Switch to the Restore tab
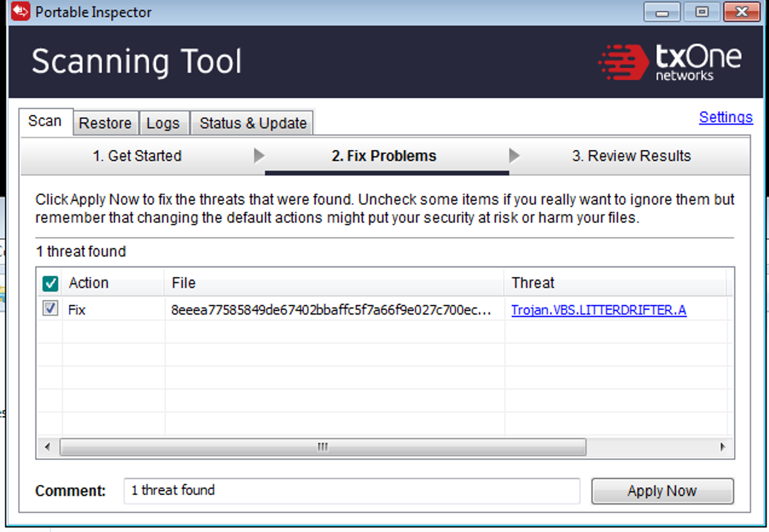Viewport: 769px width, 532px height. click(x=105, y=123)
